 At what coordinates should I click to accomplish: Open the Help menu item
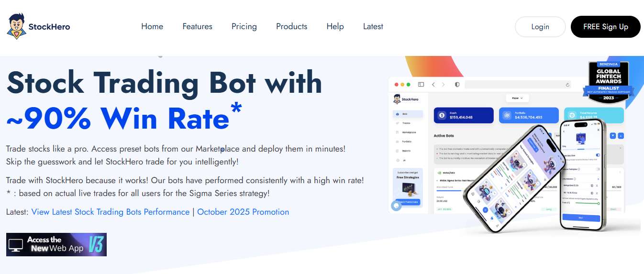pos(335,26)
